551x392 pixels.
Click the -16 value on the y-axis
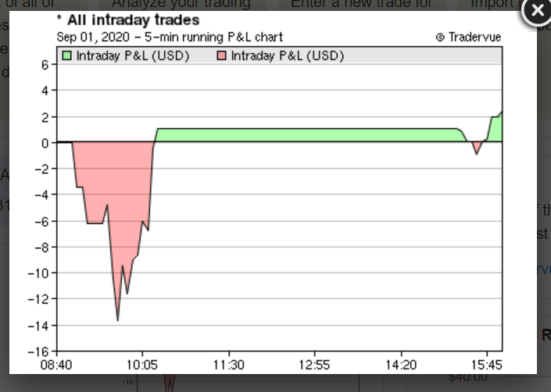click(x=39, y=351)
